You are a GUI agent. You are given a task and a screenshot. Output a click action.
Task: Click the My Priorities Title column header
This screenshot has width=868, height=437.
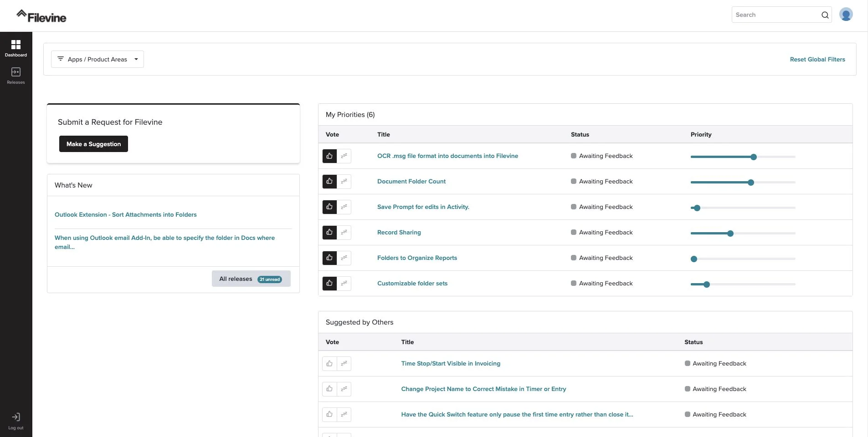coord(384,134)
